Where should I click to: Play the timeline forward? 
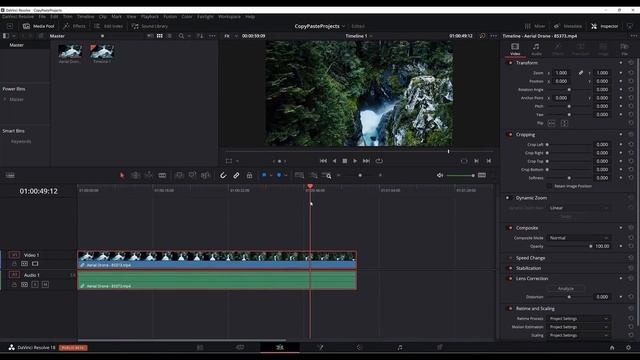[355, 161]
